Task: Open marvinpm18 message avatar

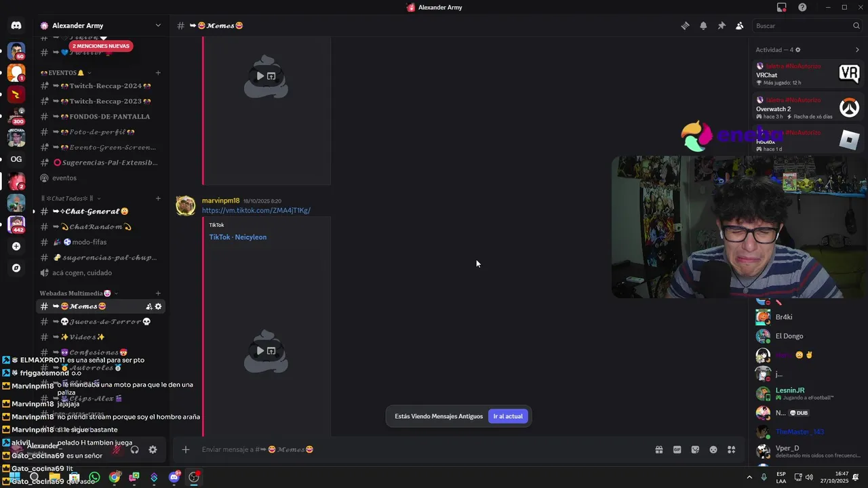Action: (186, 206)
